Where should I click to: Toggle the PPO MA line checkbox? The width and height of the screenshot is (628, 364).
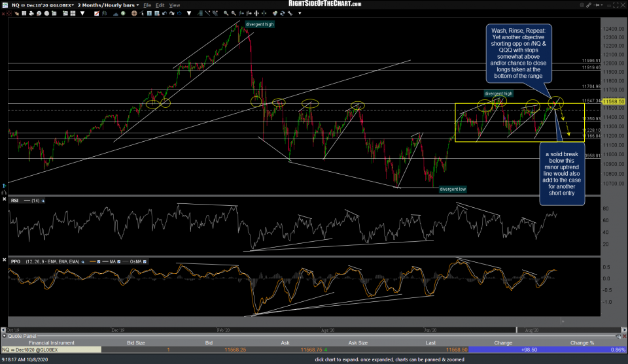pyautogui.click(x=118, y=261)
